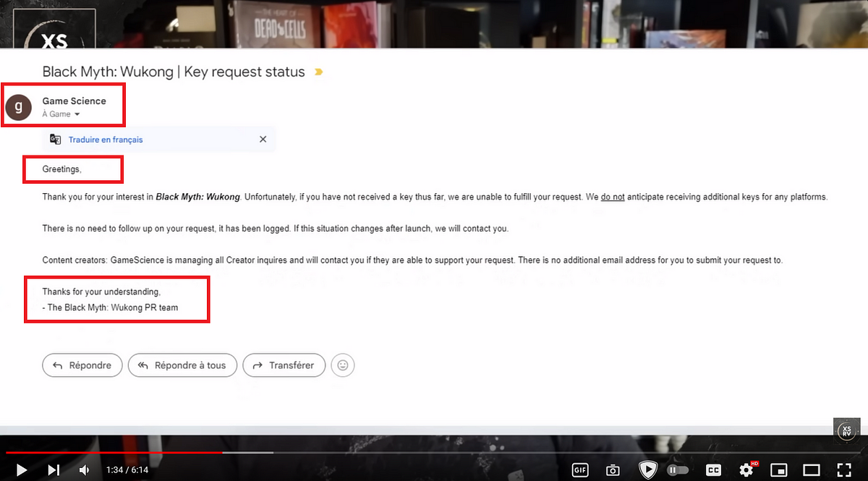Image resolution: width=868 pixels, height=481 pixels.
Task: Dismiss the translation suggestion bar
Action: [x=263, y=140]
